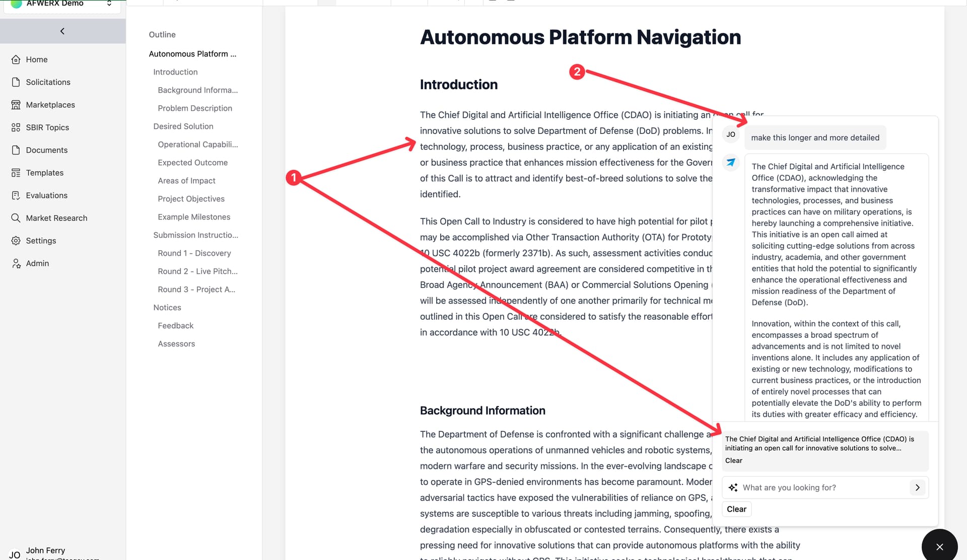Jump to Introduction in outline
967x560 pixels.
(175, 72)
